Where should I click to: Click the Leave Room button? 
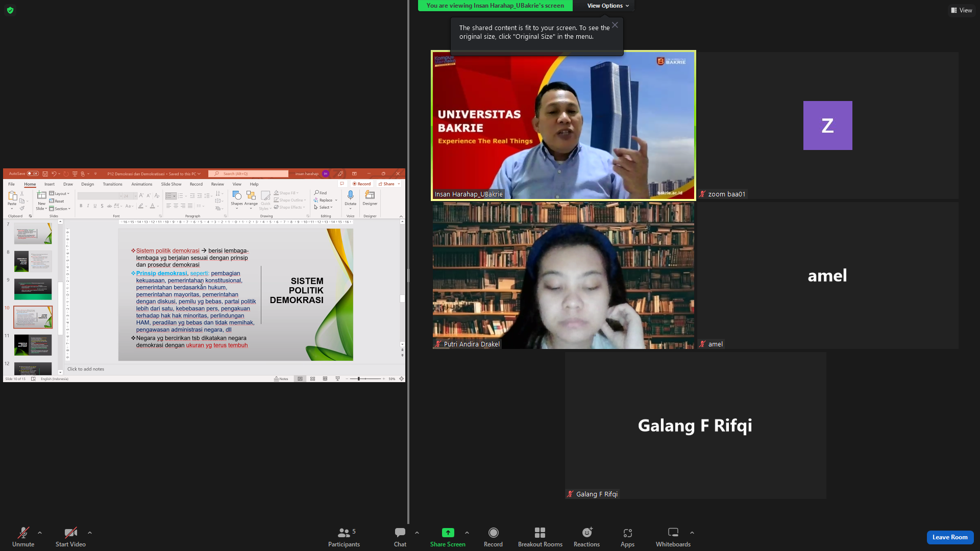950,537
